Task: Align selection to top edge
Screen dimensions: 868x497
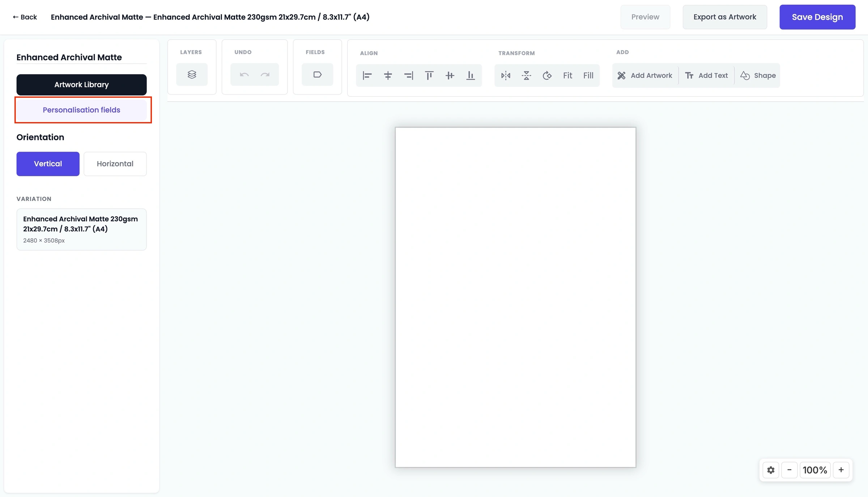Action: pyautogui.click(x=429, y=75)
